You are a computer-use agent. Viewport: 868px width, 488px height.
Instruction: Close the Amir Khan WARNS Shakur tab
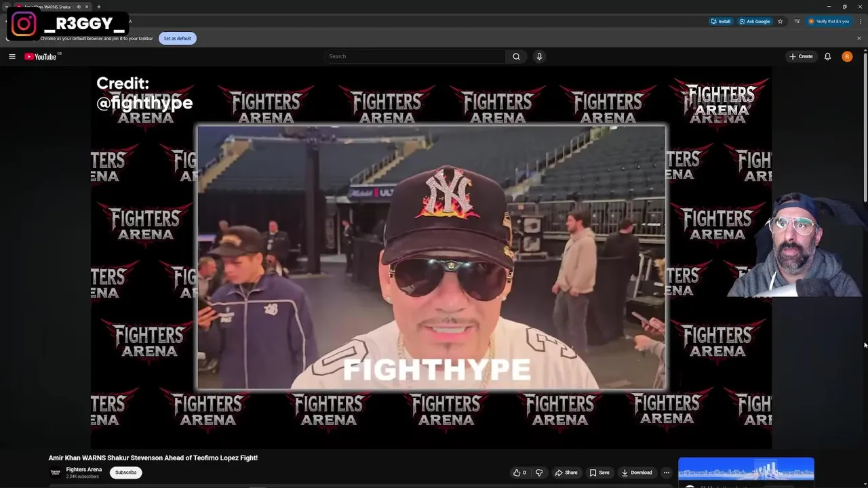point(87,7)
